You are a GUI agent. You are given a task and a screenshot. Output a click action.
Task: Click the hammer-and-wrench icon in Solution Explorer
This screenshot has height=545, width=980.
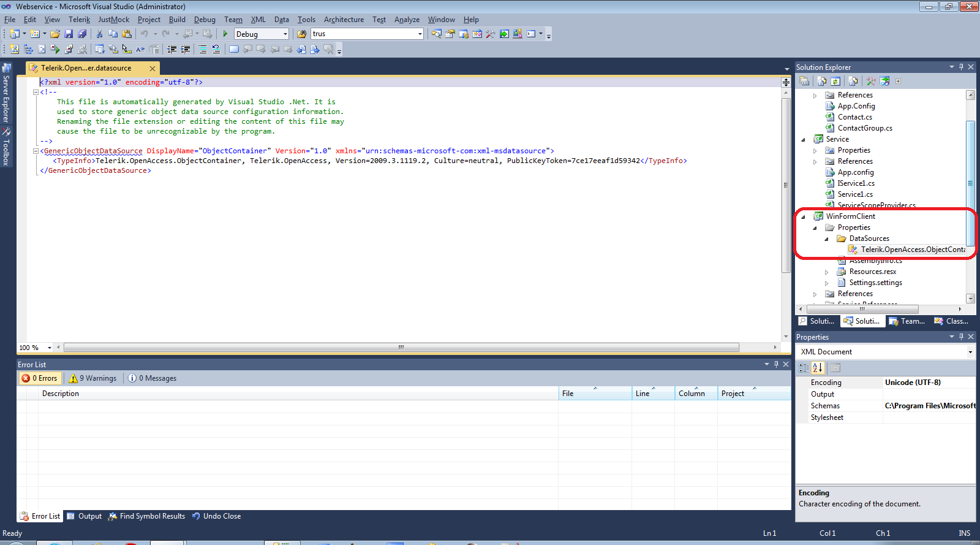click(871, 81)
